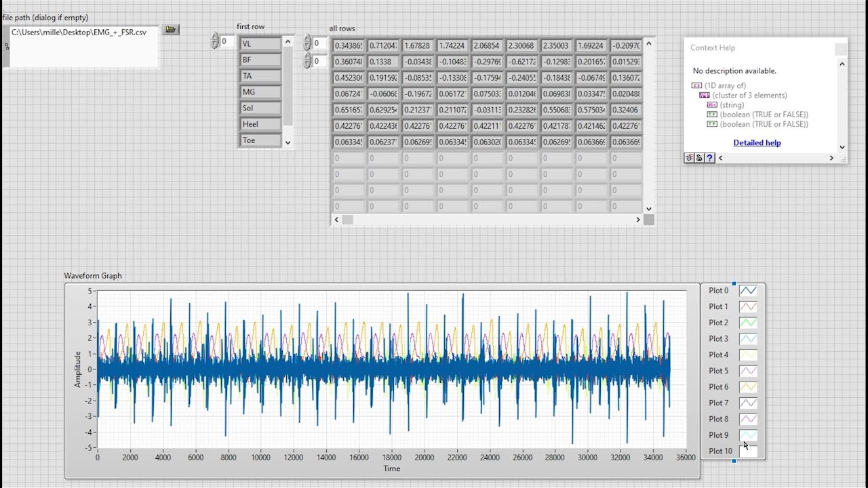The height and width of the screenshot is (488, 868).
Task: Click the Plot 4 line style icon
Action: pos(748,355)
